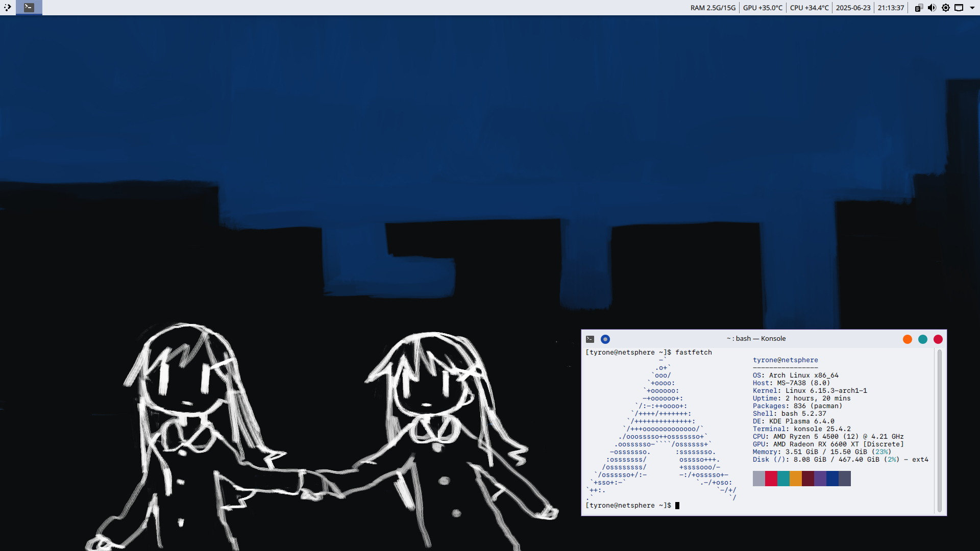
Task: Click the fastfetch command text
Action: point(694,353)
